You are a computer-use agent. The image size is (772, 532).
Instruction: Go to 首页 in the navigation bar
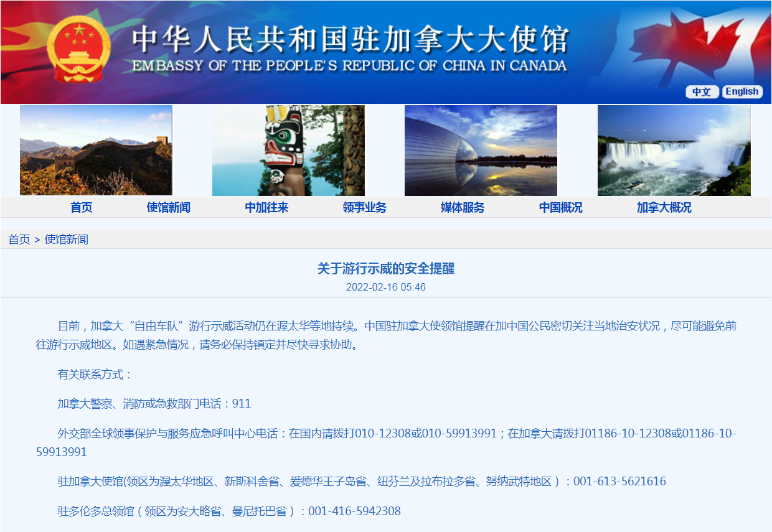(82, 208)
